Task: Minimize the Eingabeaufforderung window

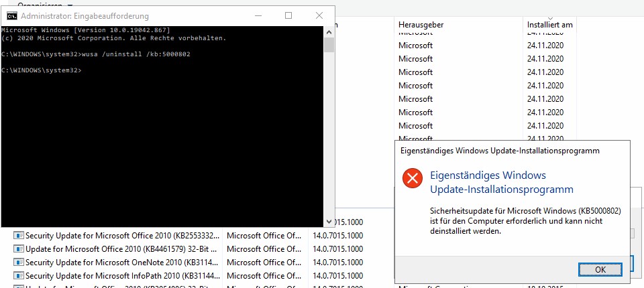Action: (258, 15)
